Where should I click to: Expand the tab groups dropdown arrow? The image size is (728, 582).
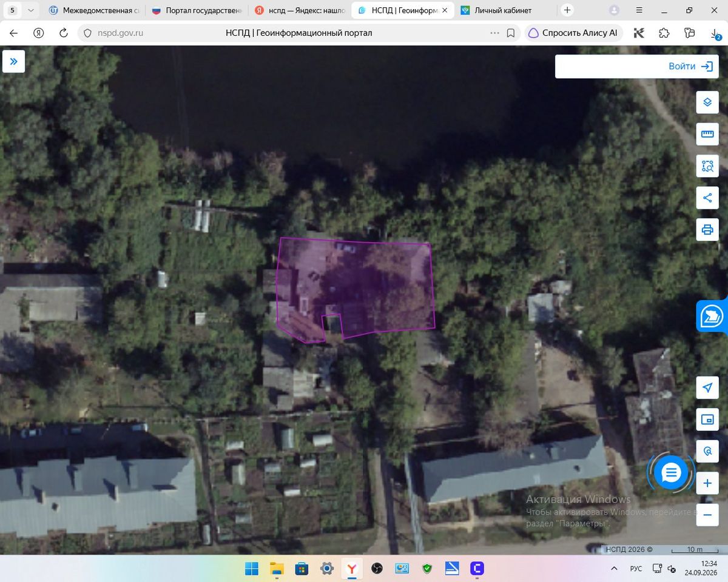[31, 10]
